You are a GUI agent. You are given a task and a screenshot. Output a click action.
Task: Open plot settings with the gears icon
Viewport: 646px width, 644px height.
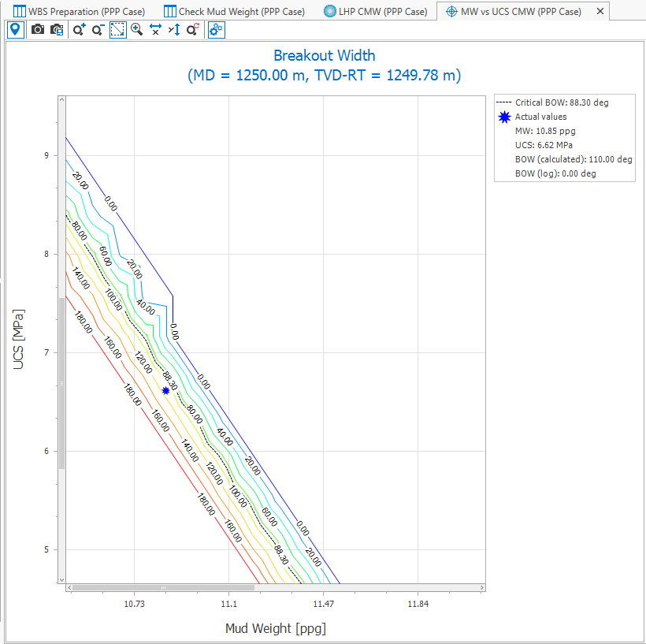216,30
